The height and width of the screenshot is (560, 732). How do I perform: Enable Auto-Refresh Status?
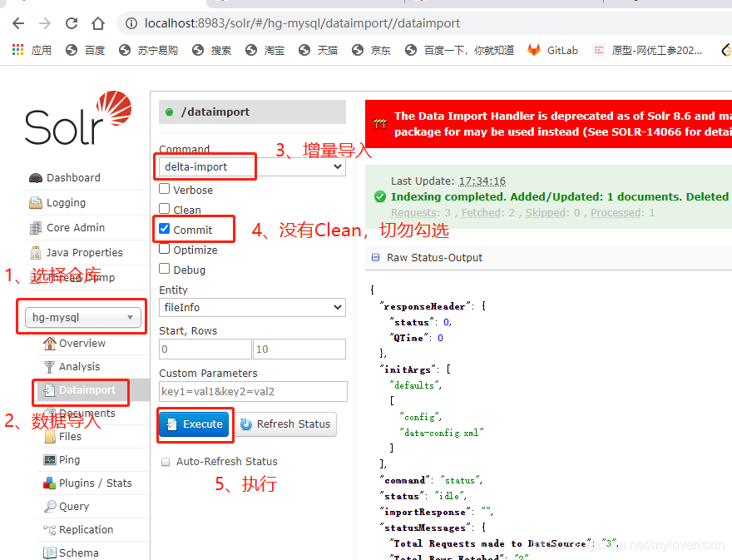tap(166, 461)
